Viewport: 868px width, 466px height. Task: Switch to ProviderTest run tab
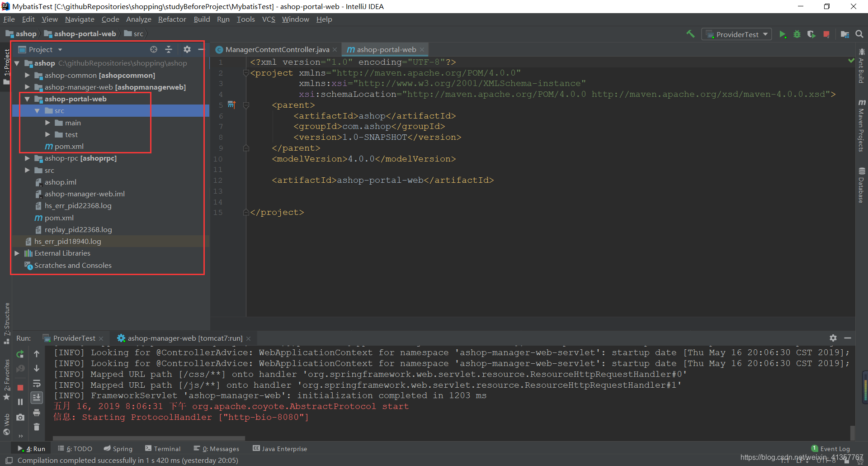point(74,338)
